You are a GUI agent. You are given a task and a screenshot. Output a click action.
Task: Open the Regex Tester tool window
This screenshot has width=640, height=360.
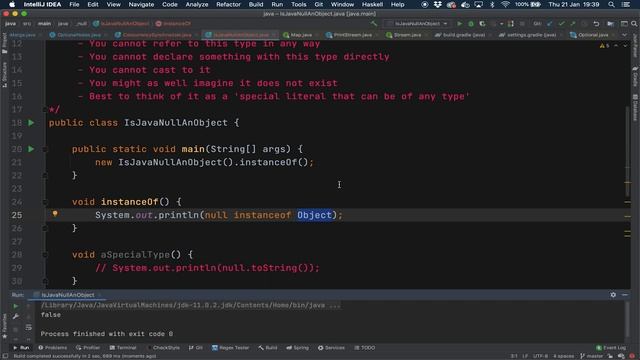tap(231, 348)
